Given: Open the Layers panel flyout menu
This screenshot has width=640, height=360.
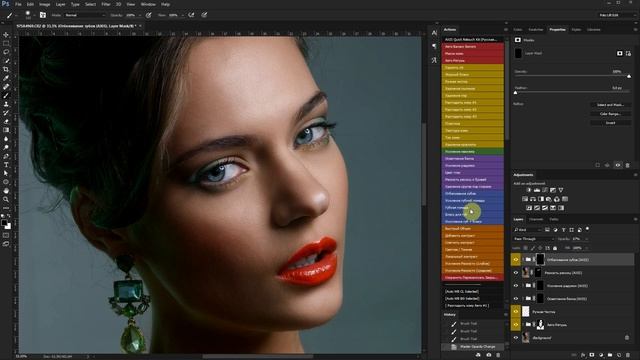Looking at the screenshot, I should tap(635, 219).
